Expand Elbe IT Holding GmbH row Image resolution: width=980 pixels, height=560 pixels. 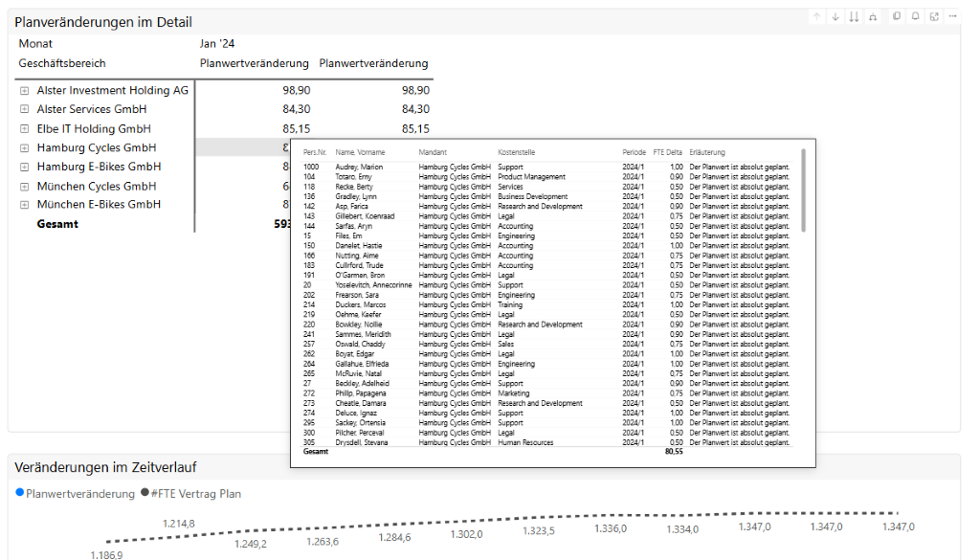tap(24, 128)
